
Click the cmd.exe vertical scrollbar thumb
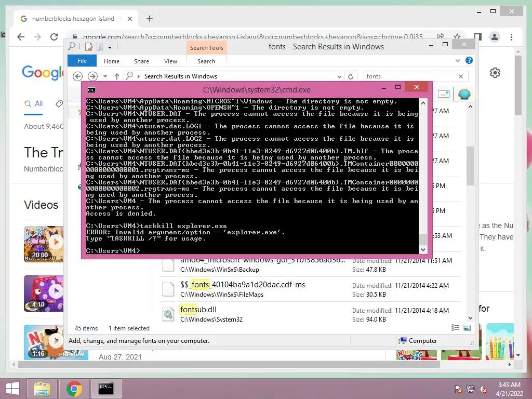(x=423, y=239)
